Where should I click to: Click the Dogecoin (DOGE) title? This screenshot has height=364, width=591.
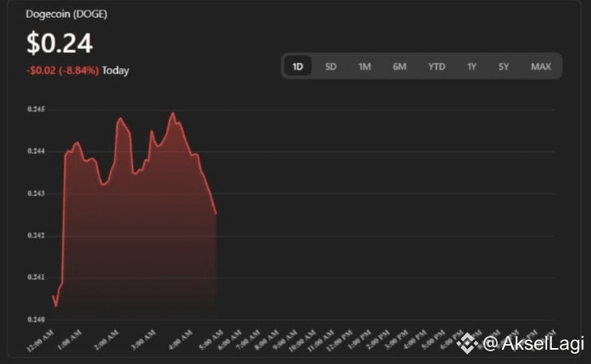(66, 14)
